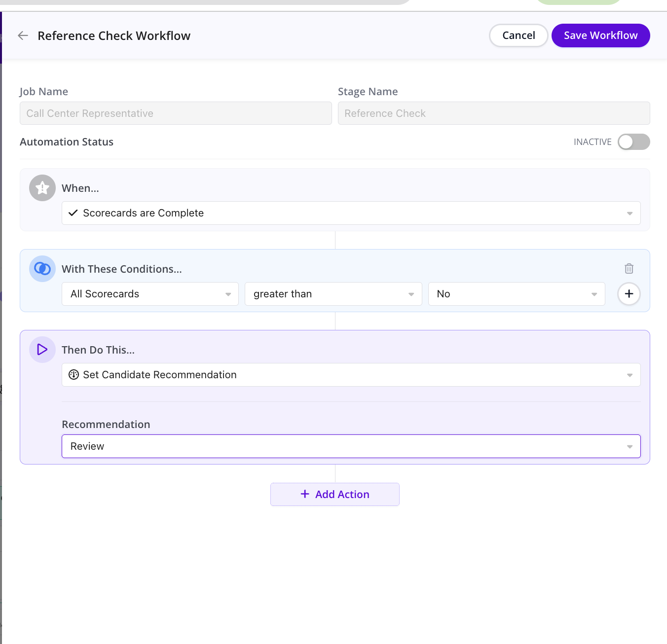This screenshot has height=644, width=667.
Task: Click the star trigger icon next to When
Action: click(42, 188)
